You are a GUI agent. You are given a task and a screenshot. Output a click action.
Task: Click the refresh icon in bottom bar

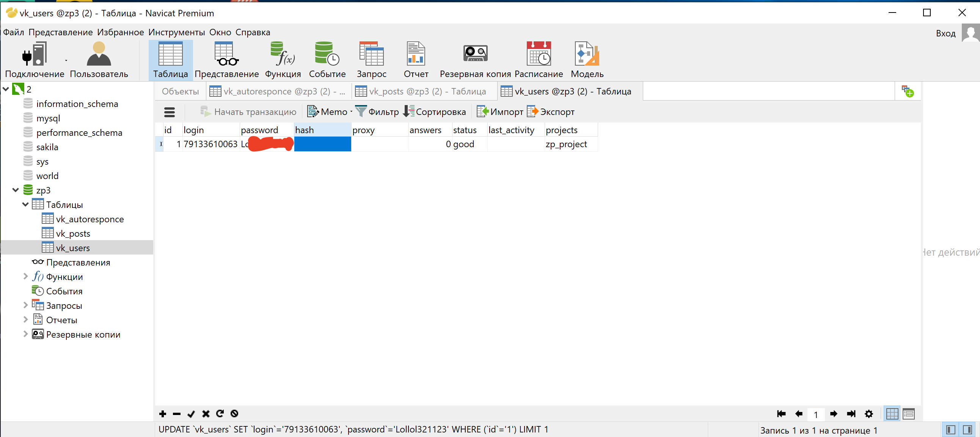[x=220, y=414]
